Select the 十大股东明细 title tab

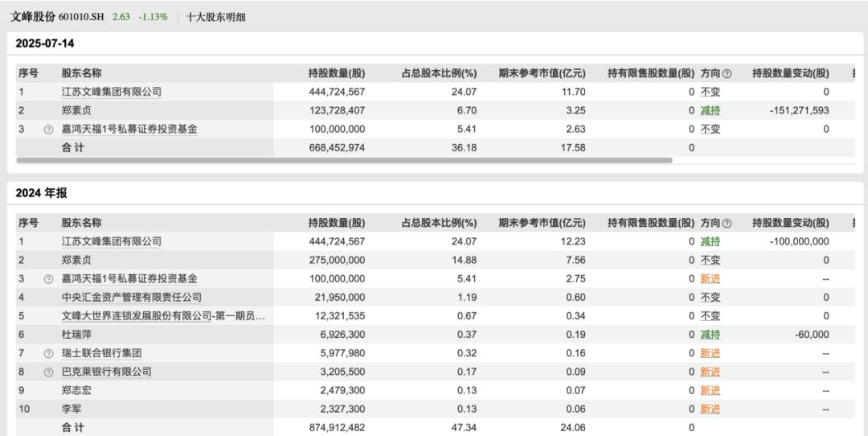pos(215,17)
